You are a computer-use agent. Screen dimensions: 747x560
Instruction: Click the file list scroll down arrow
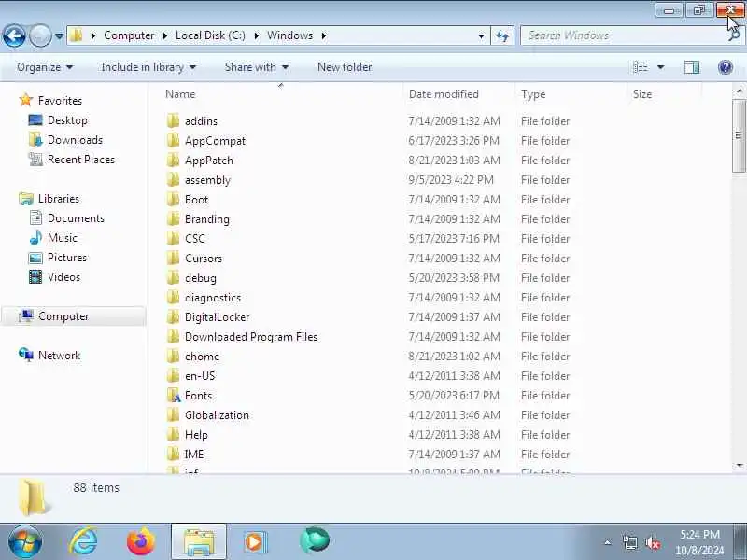[739, 465]
